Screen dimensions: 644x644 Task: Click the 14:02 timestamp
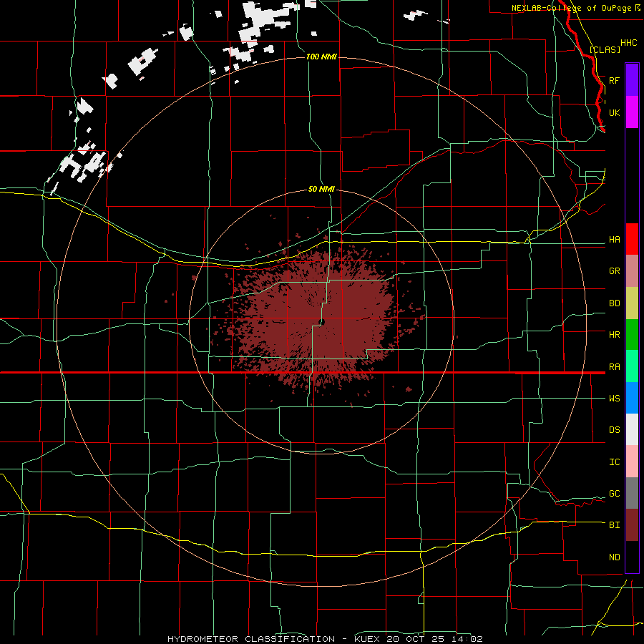click(468, 639)
